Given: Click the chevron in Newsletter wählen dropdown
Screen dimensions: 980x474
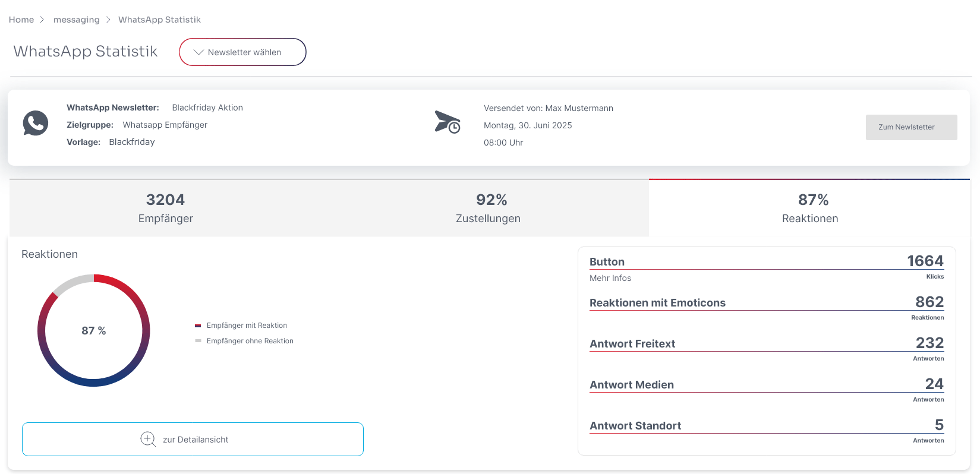Looking at the screenshot, I should 199,52.
